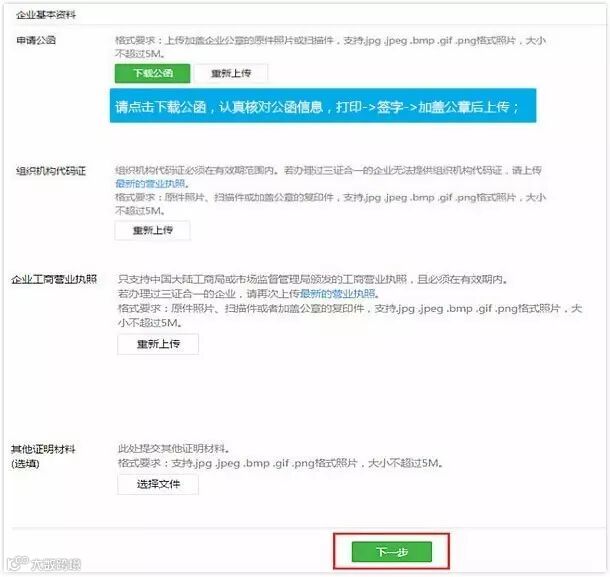Image resolution: width=610 pixels, height=577 pixels.
Task: Click the 申请公函 field label
Action: pos(36,40)
